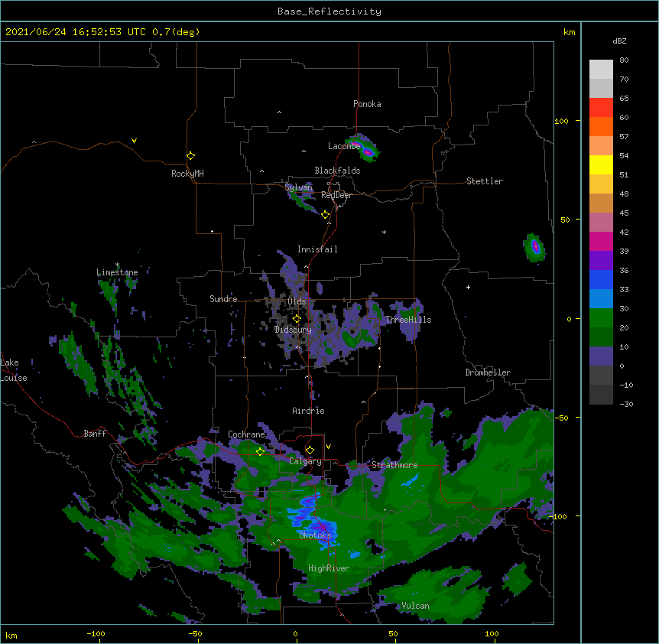Pick the magenta swatch in dBZ legend

(601, 241)
